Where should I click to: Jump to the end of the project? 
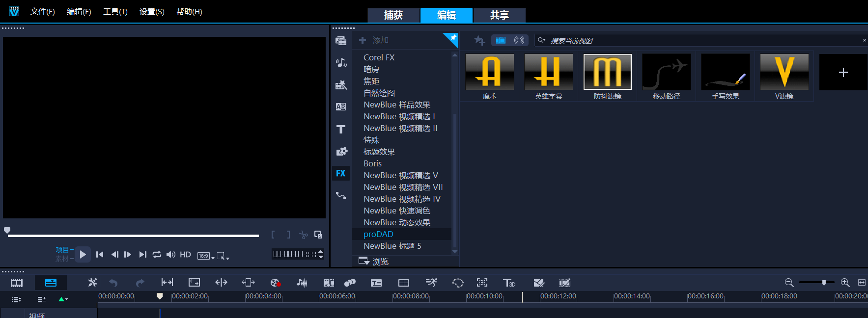point(142,254)
